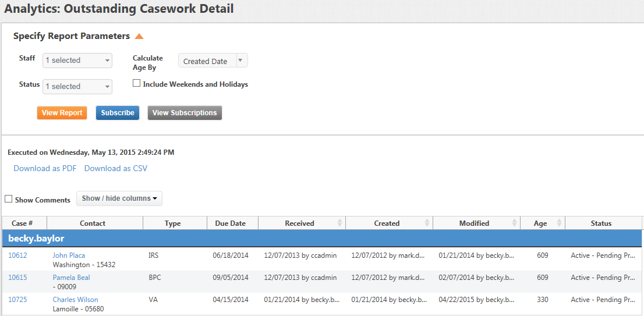Toggle Include Weekends and Holidays checkbox
Image resolution: width=644 pixels, height=316 pixels.
136,83
